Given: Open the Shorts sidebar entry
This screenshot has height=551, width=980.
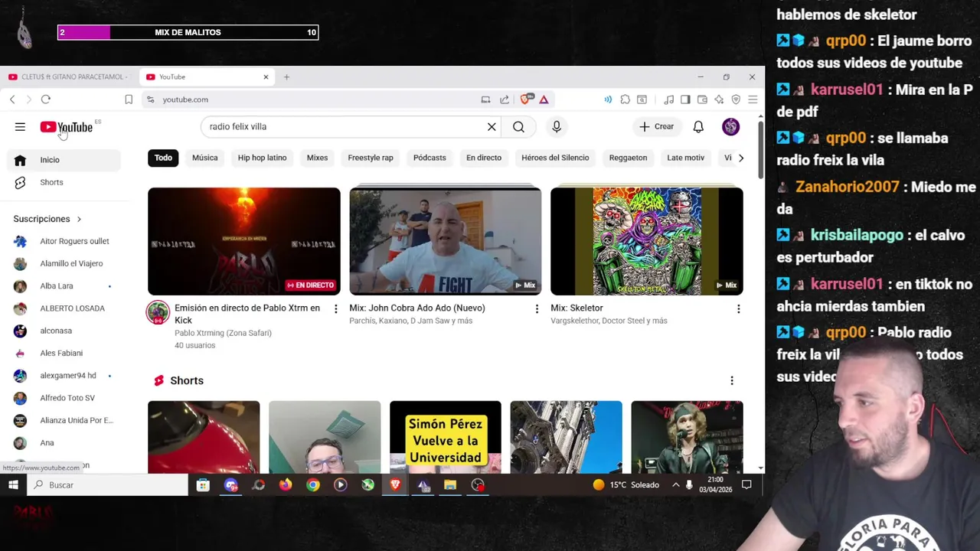Looking at the screenshot, I should [x=64, y=182].
